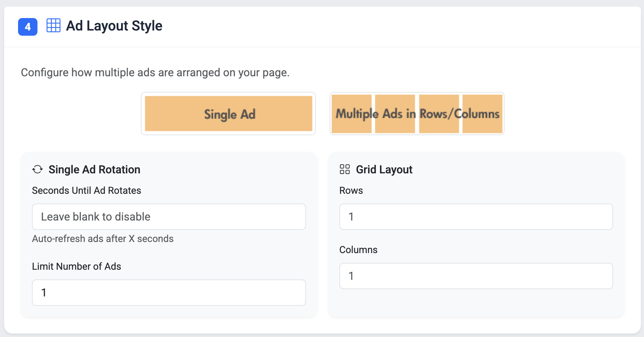The width and height of the screenshot is (644, 337).
Task: Click the grid icon beside Ad Layout Style
Action: (53, 26)
